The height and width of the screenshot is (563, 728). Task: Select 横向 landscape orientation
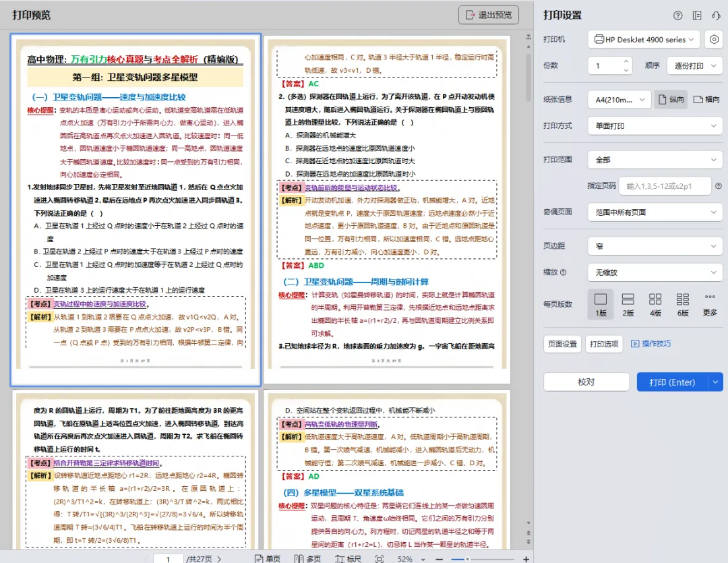pyautogui.click(x=706, y=99)
